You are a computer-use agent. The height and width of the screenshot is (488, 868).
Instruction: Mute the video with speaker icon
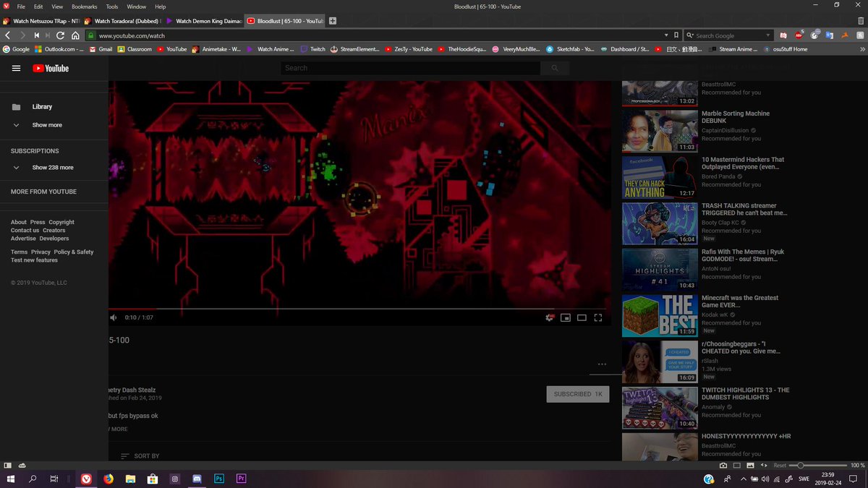114,317
